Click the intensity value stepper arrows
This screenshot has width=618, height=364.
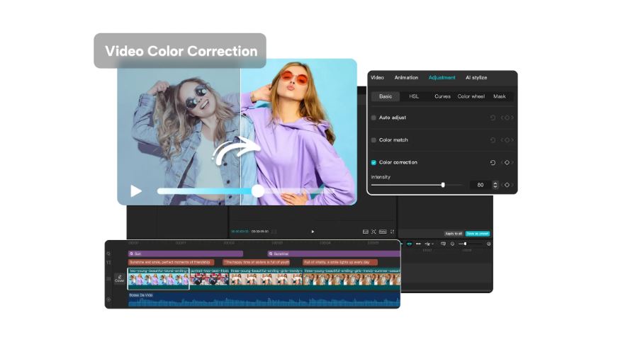(495, 185)
